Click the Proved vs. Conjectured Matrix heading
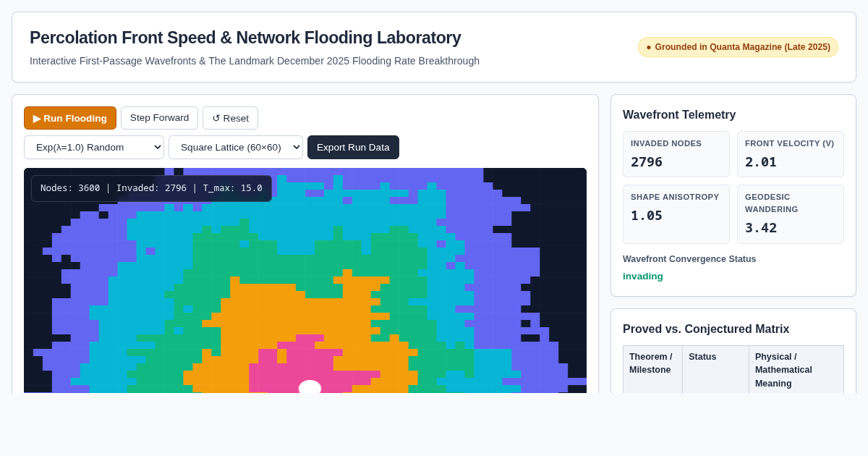 tap(706, 329)
